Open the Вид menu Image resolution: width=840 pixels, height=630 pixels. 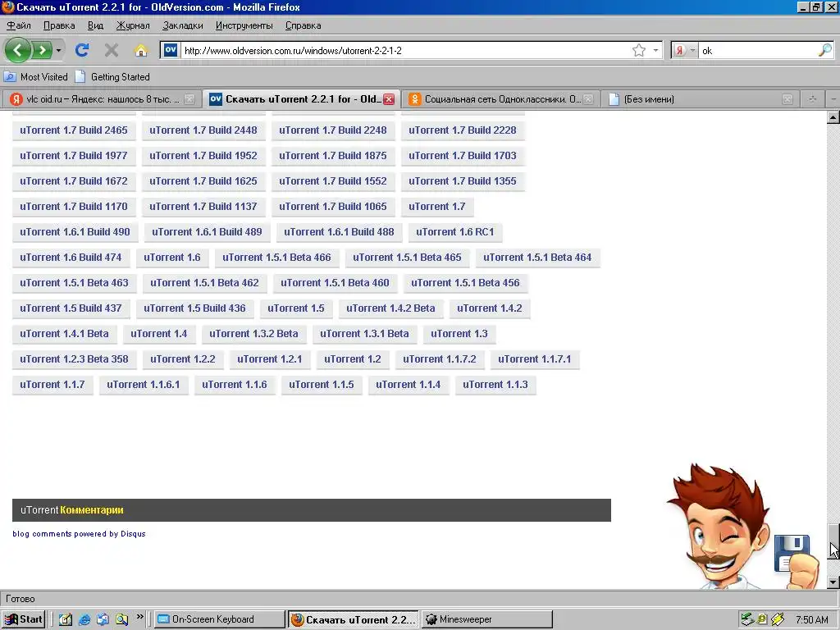[x=95, y=25]
